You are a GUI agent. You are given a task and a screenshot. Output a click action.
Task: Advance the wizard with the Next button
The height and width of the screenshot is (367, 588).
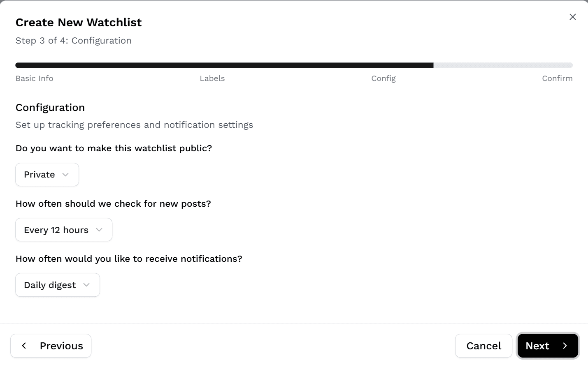[x=548, y=346]
